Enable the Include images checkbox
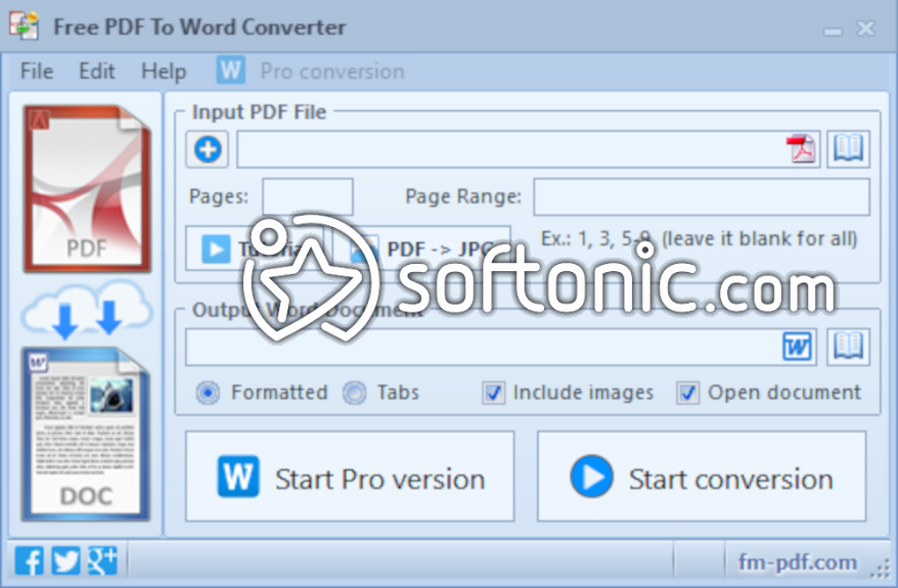Viewport: 898px width, 588px height. (x=493, y=393)
